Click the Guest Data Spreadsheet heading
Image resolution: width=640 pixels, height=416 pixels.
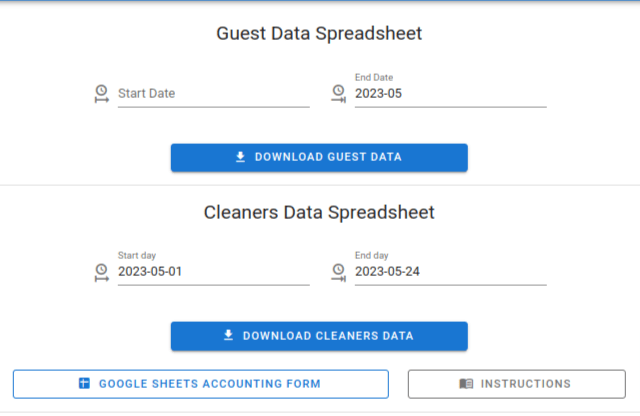tap(319, 34)
